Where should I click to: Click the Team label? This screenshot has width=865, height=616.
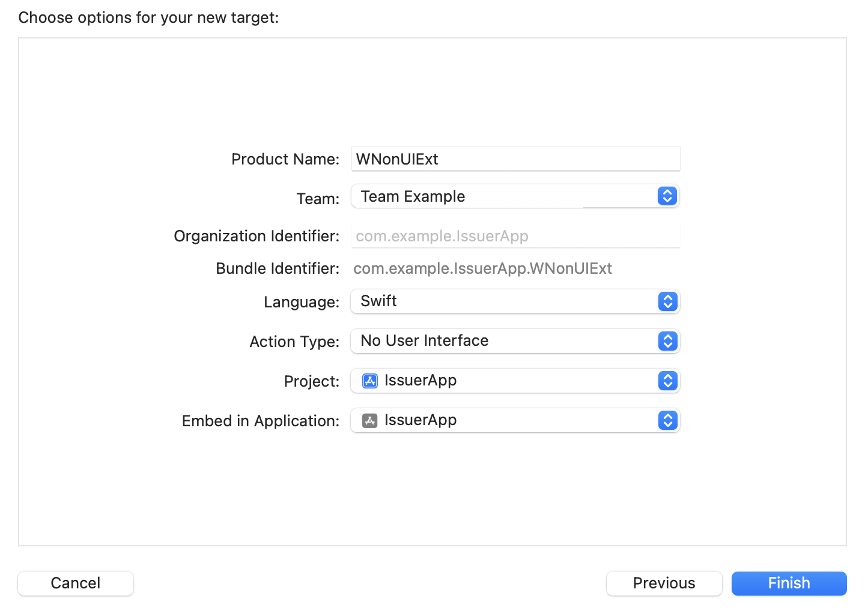point(318,199)
